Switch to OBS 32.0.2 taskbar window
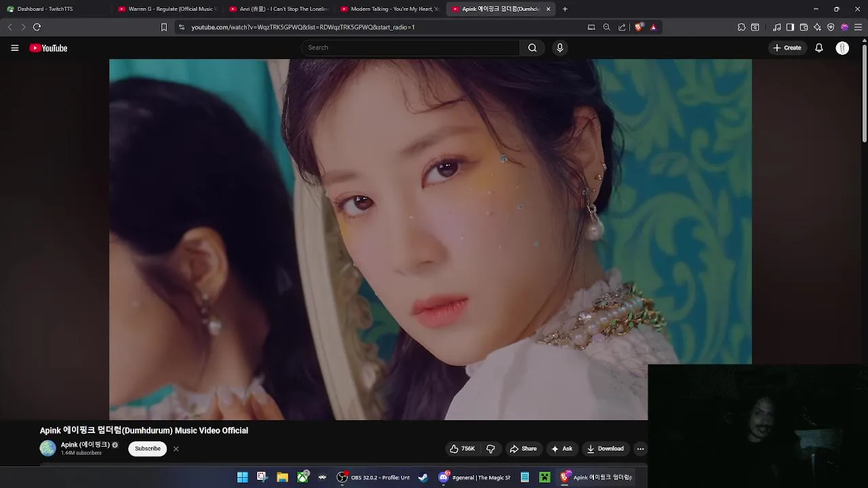The width and height of the screenshot is (868, 488). tap(374, 477)
